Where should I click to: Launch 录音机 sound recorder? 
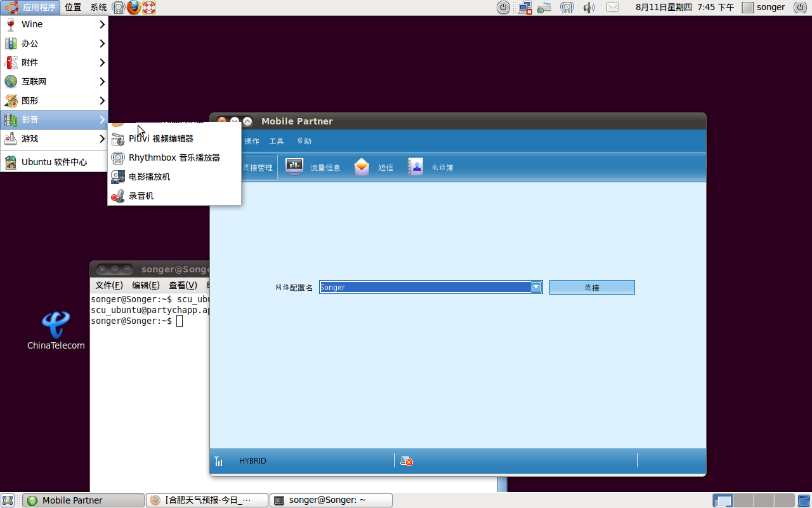point(174,196)
